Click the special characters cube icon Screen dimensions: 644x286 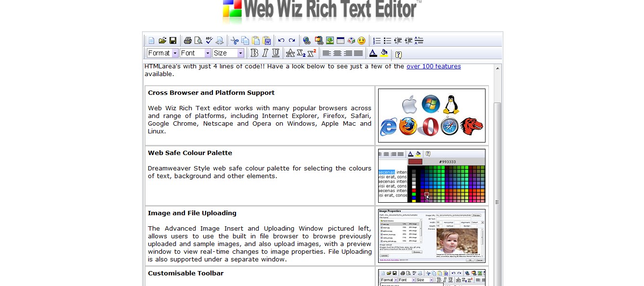[351, 40]
